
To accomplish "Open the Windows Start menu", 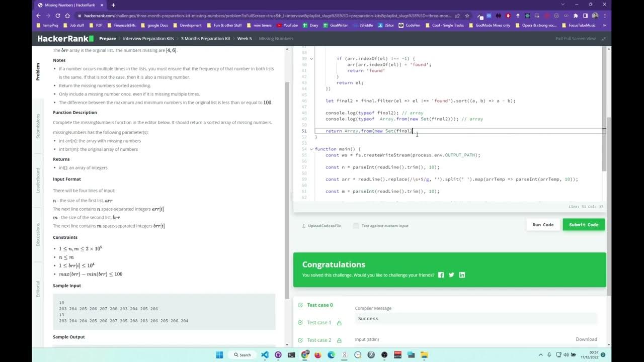I will (x=219, y=354).
